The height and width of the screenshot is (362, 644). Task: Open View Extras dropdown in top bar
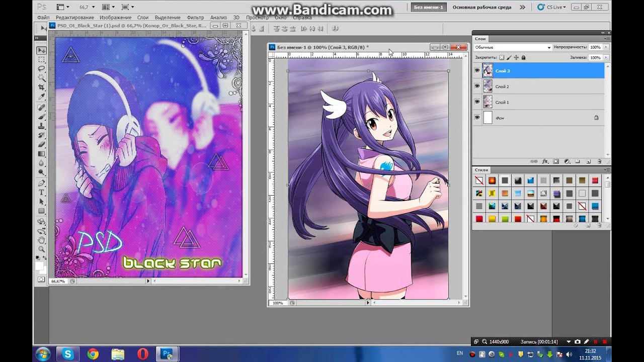(x=63, y=7)
